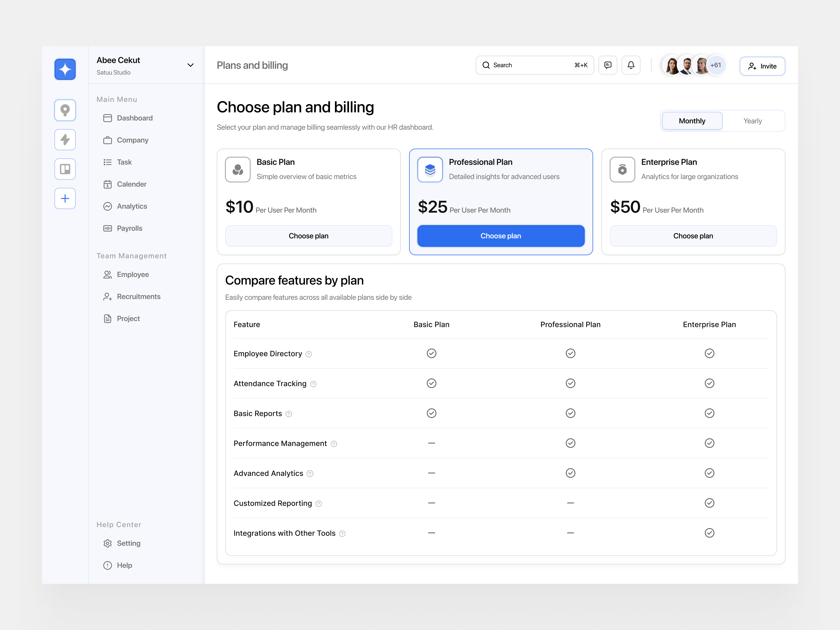Click the +61 avatar group counter
Viewport: 840px width, 630px height.
click(715, 65)
